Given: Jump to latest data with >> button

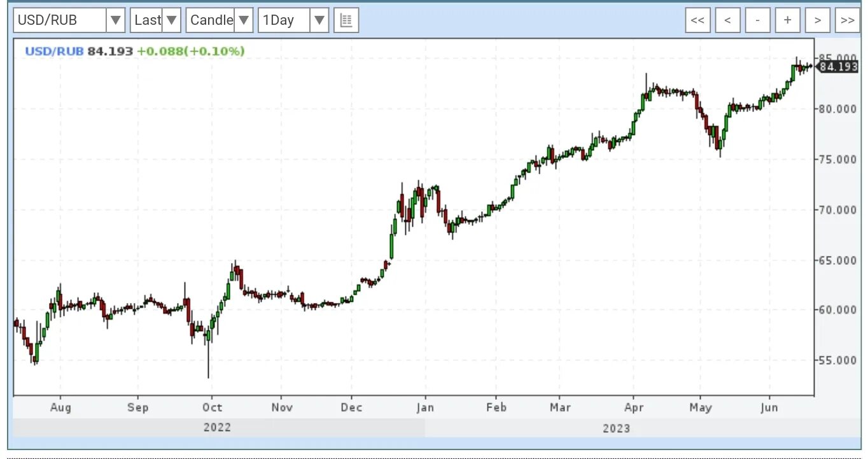Looking at the screenshot, I should pyautogui.click(x=847, y=20).
